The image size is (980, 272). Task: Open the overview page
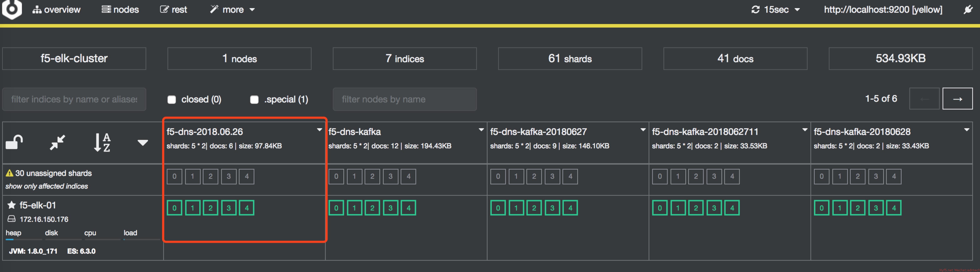56,10
